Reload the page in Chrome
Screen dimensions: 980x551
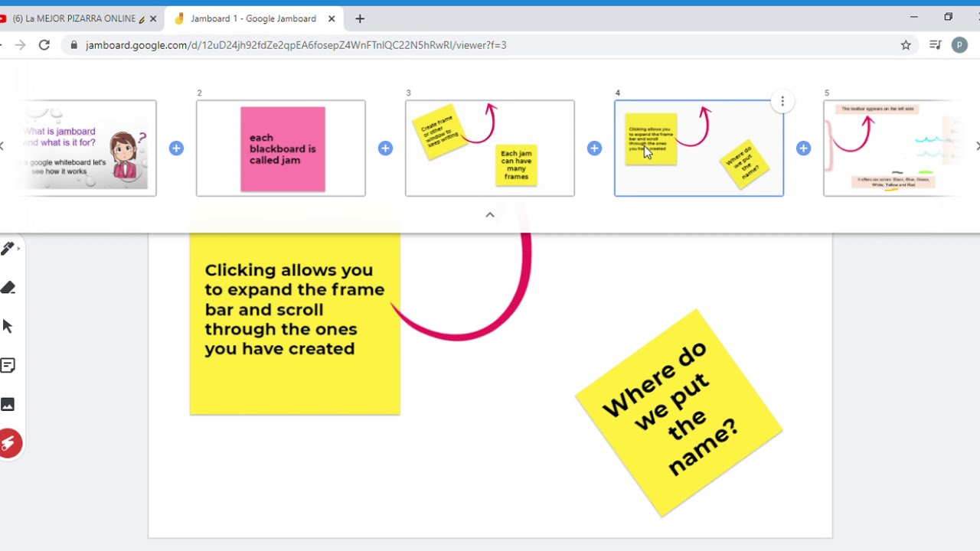[44, 45]
